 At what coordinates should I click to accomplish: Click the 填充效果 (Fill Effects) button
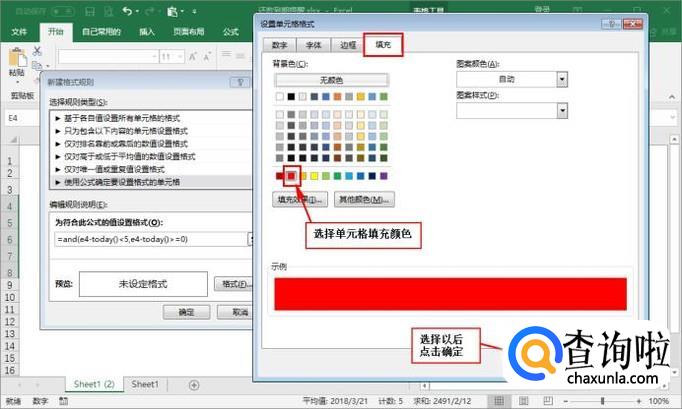pos(300,199)
